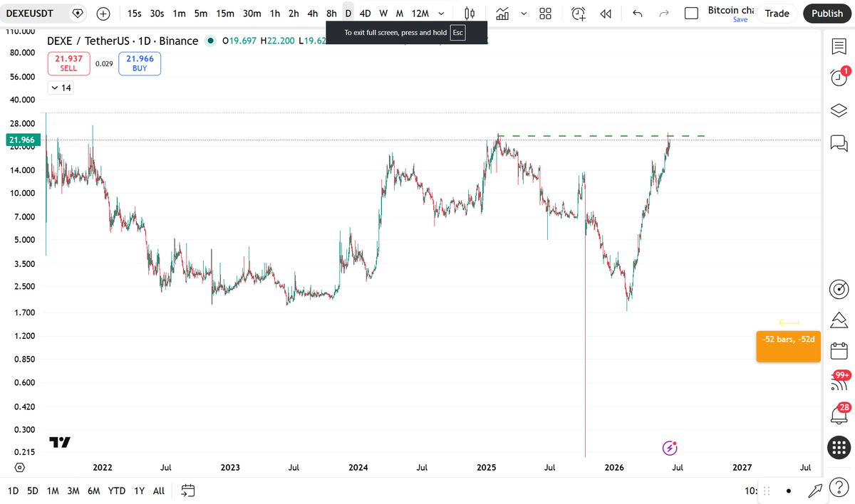Open the chart layout grid selector

pyautogui.click(x=546, y=14)
